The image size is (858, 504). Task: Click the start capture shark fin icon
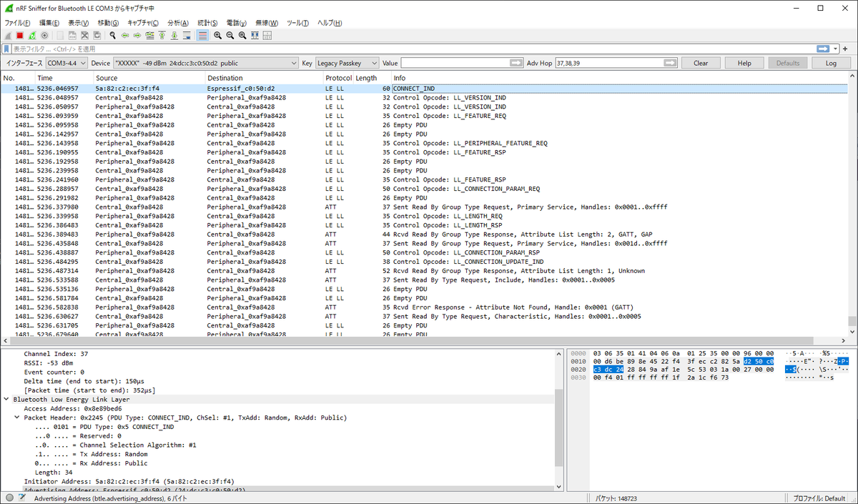pos(8,35)
